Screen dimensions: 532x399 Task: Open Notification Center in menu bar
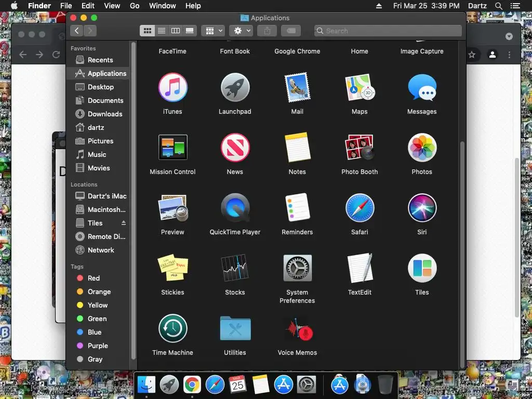515,6
